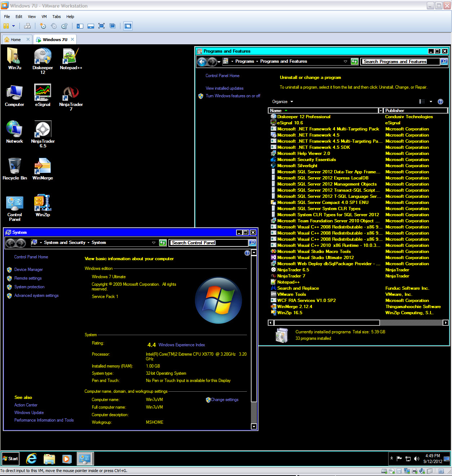Expand the System window address history dropdown
This screenshot has width=452, height=476.
click(154, 243)
